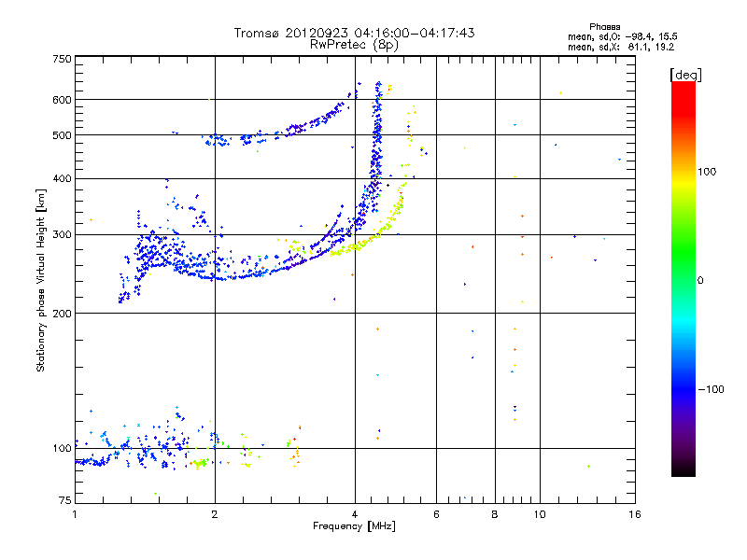747x560 pixels.
Task: Click the colorbar tick label '100'
Action: click(x=707, y=172)
